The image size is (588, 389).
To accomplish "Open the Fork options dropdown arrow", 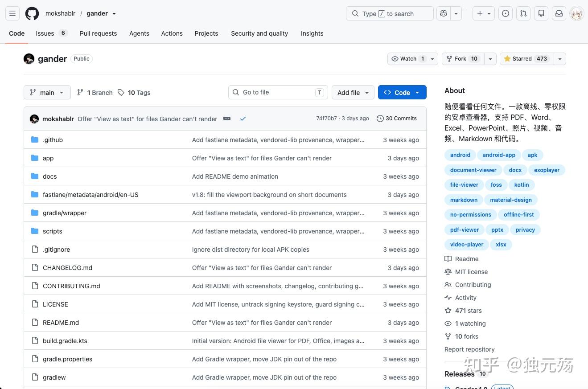I will tap(490, 59).
